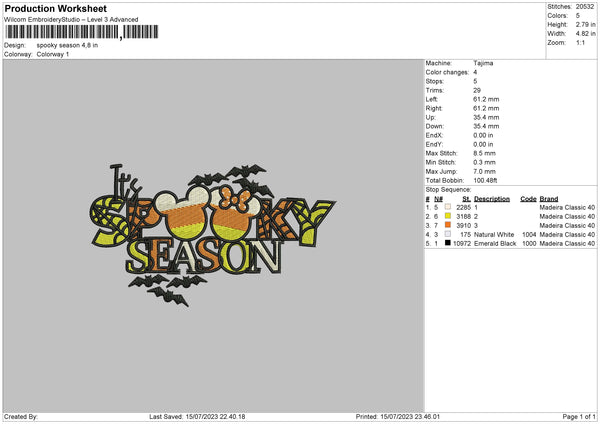Click the Trims value 29
This screenshot has width=600, height=424.
(x=477, y=90)
